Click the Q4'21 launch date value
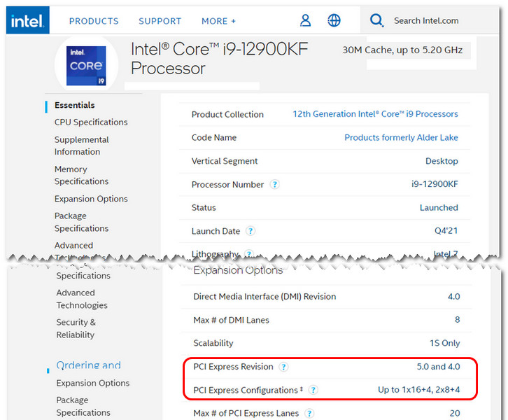The height and width of the screenshot is (420, 508). click(x=446, y=231)
